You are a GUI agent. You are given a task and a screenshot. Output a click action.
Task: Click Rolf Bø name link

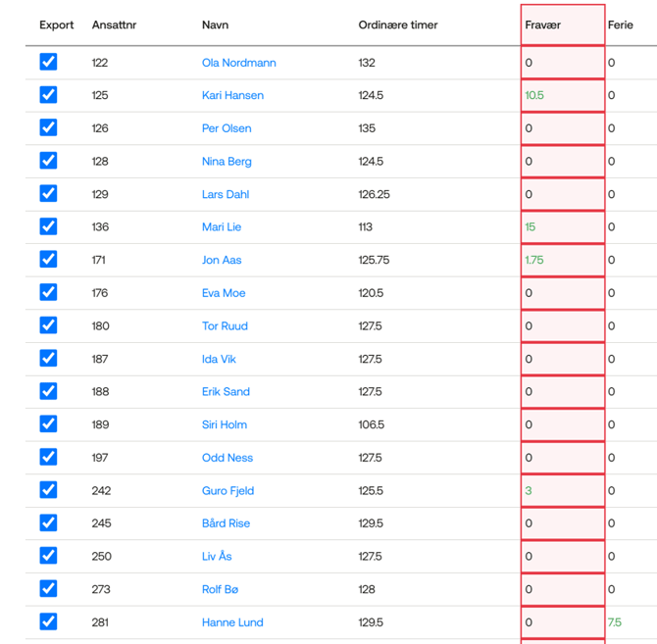tap(220, 589)
